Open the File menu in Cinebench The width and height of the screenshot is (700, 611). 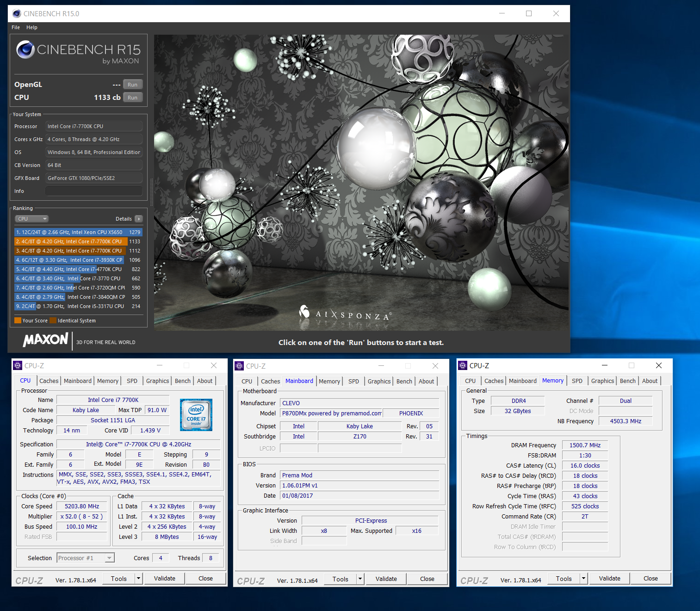pyautogui.click(x=16, y=27)
